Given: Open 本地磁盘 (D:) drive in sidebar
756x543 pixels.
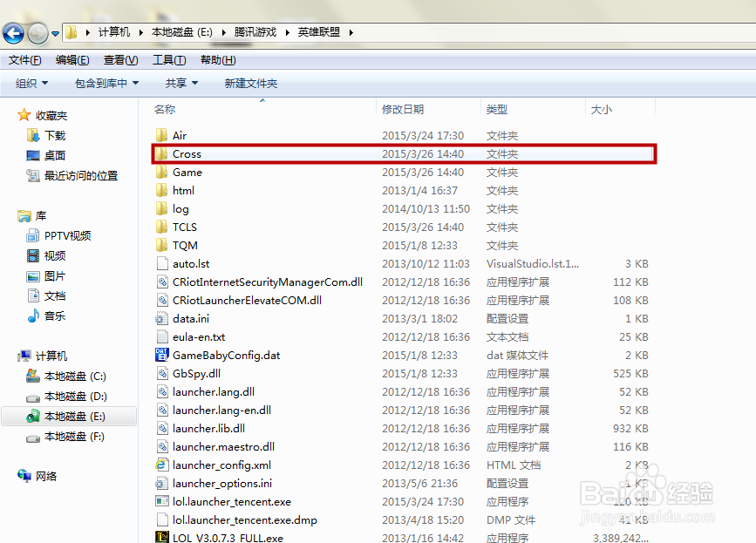Looking at the screenshot, I should click(x=66, y=397).
